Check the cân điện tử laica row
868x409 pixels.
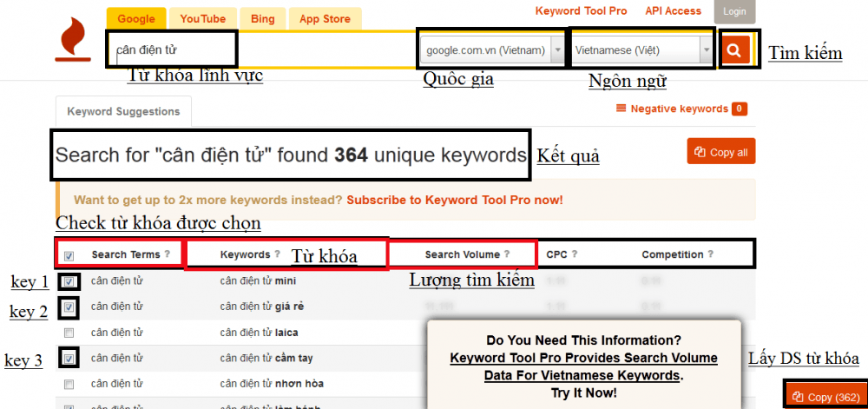point(69,333)
